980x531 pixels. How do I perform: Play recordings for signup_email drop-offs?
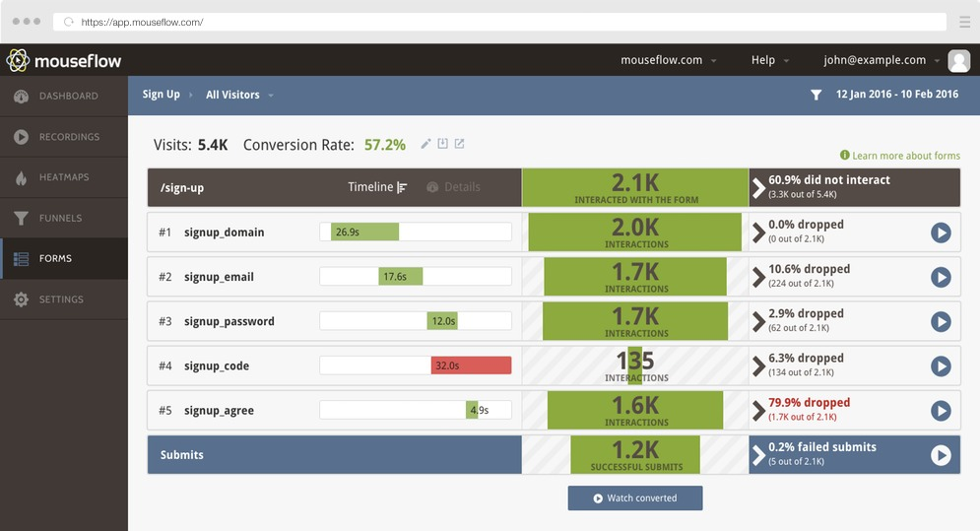pyautogui.click(x=941, y=277)
